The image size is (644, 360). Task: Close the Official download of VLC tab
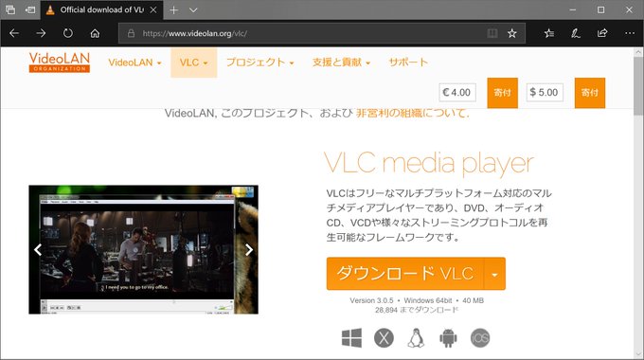coord(153,9)
